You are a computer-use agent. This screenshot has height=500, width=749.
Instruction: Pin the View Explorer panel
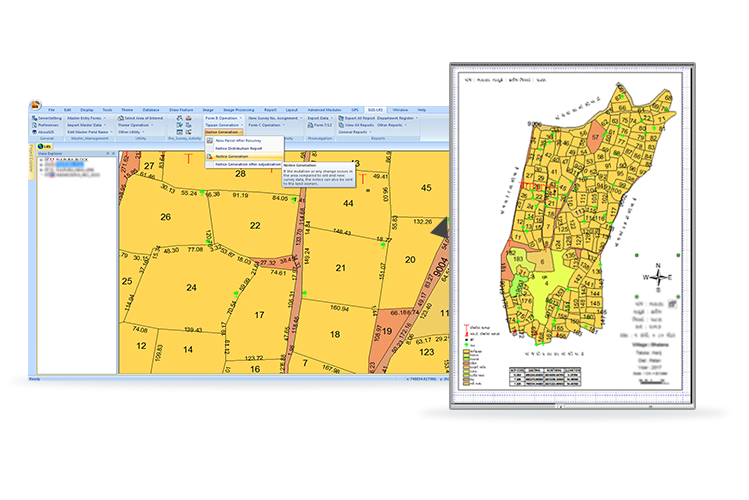point(107,153)
